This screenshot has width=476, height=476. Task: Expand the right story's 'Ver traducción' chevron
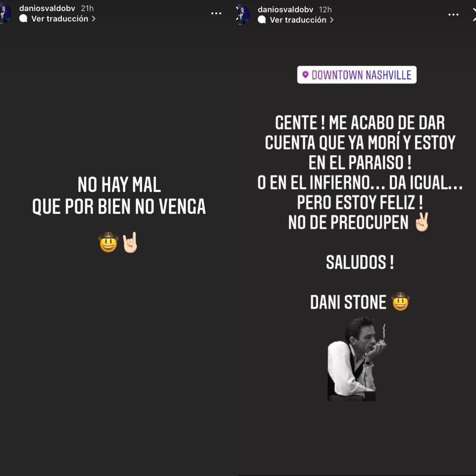(x=331, y=20)
